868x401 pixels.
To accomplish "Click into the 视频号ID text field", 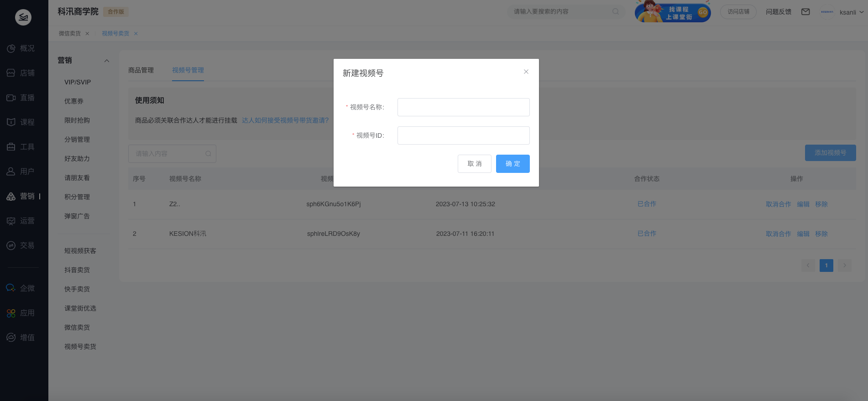I will click(463, 135).
